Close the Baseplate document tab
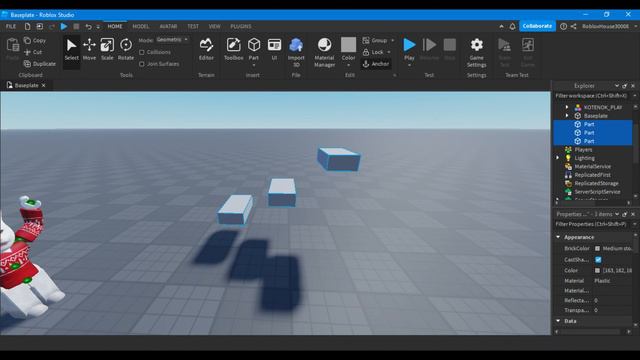This screenshot has height=360, width=640. coord(43,85)
